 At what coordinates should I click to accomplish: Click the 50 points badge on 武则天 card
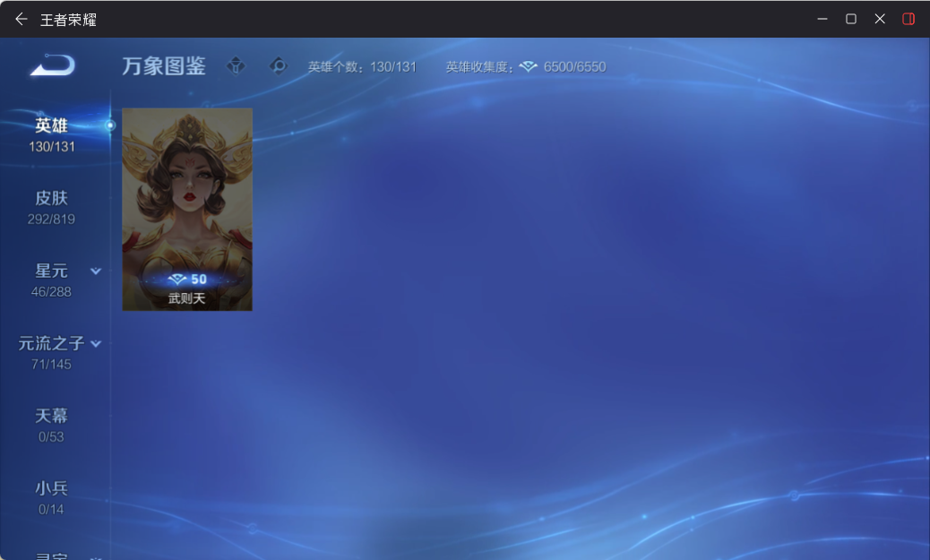tap(187, 279)
